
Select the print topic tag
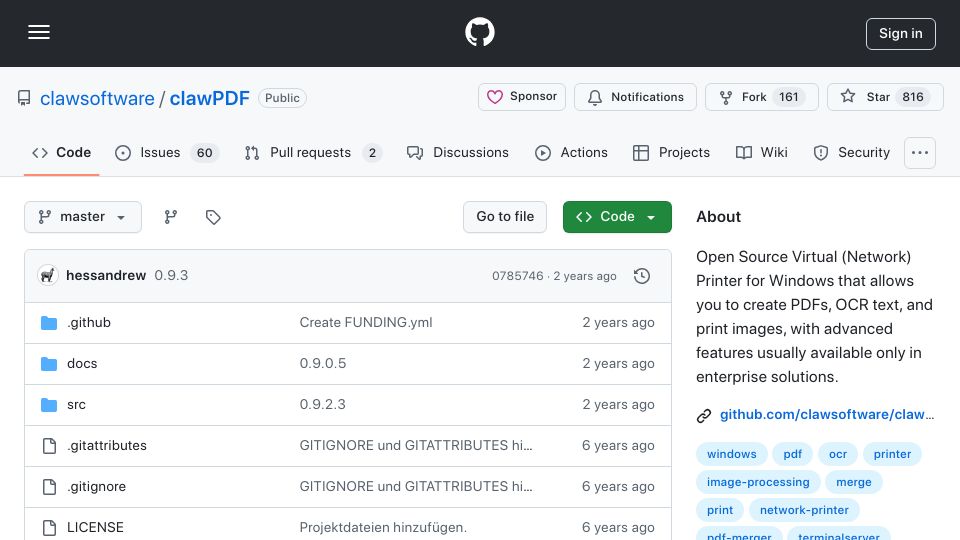[720, 511]
